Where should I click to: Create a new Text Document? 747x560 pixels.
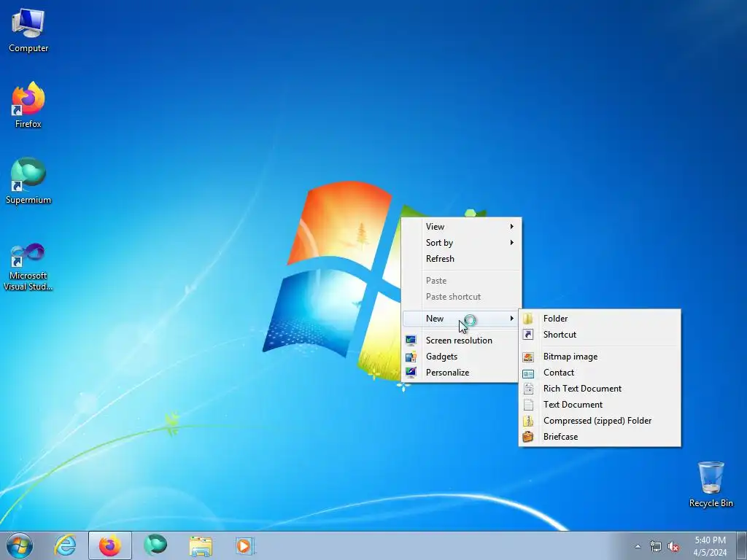600,405
